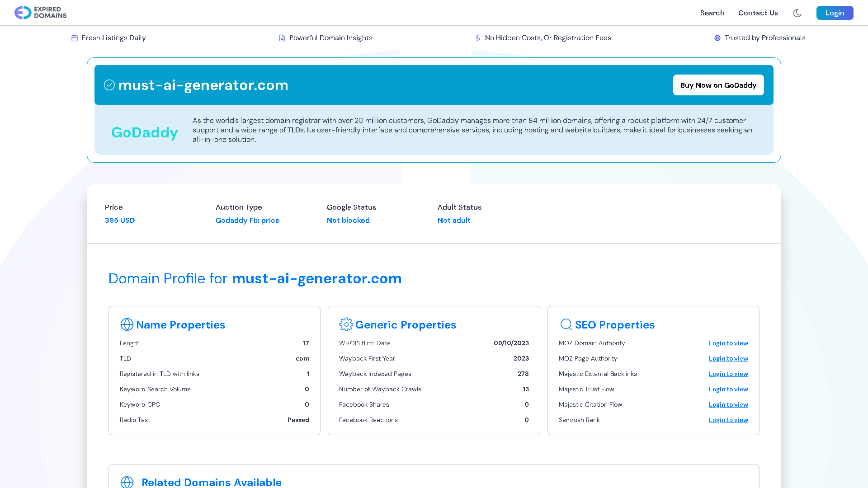Image resolution: width=868 pixels, height=488 pixels.
Task: Click the magnifier icon on SEO Properties panel
Action: pyautogui.click(x=566, y=324)
